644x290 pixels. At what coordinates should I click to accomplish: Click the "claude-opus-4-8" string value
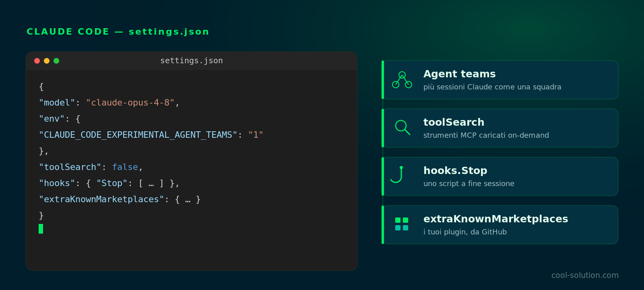coord(130,103)
